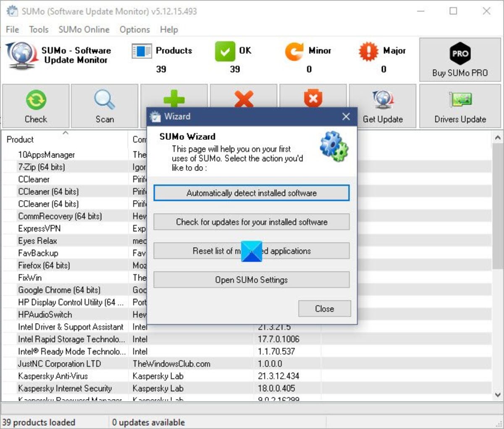Click Open SUMo Settings button
This screenshot has width=504, height=429.
[252, 280]
